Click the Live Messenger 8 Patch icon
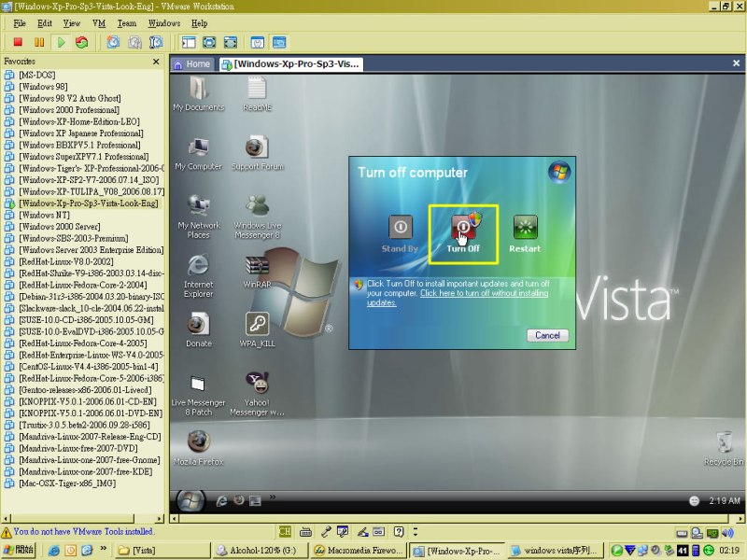This screenshot has height=560, width=747. click(x=198, y=395)
